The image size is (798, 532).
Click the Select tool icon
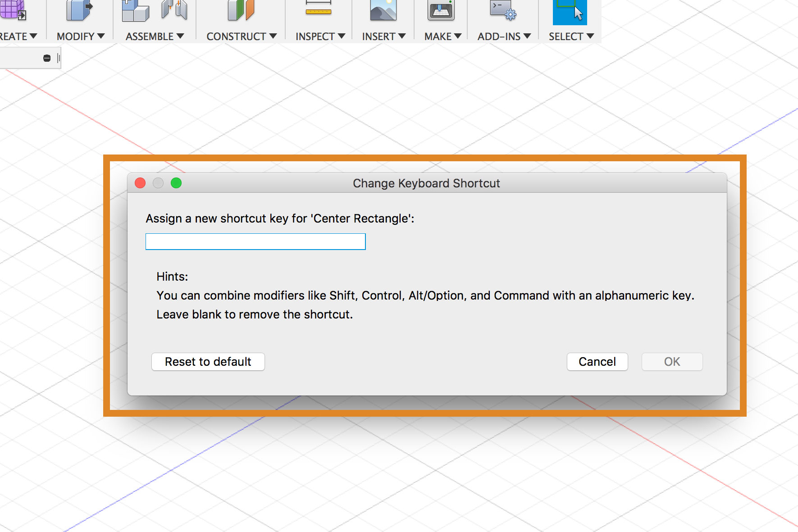click(x=570, y=12)
